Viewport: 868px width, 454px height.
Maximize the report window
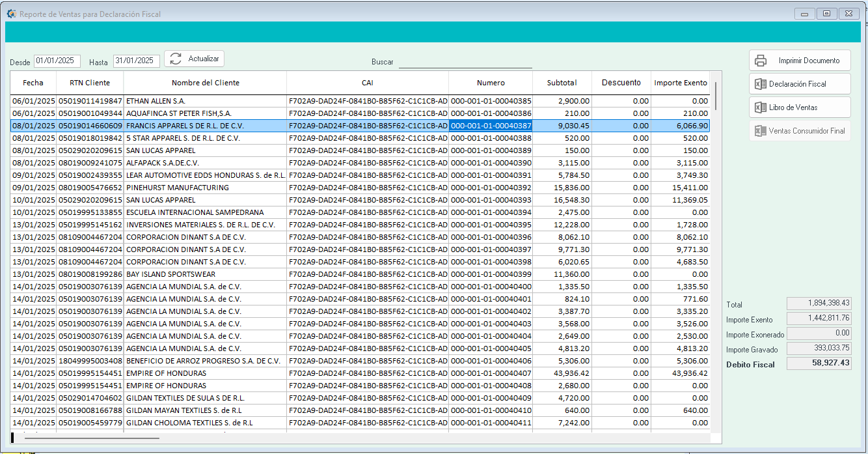coord(826,14)
